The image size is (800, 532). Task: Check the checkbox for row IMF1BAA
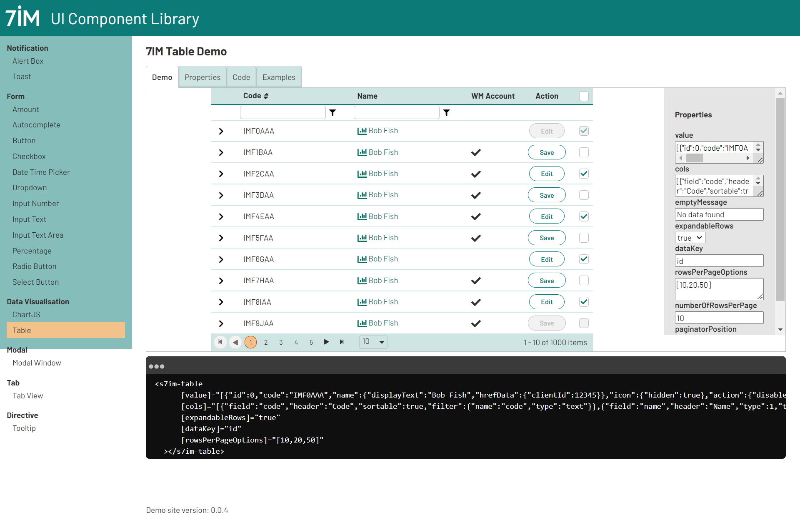[584, 152]
